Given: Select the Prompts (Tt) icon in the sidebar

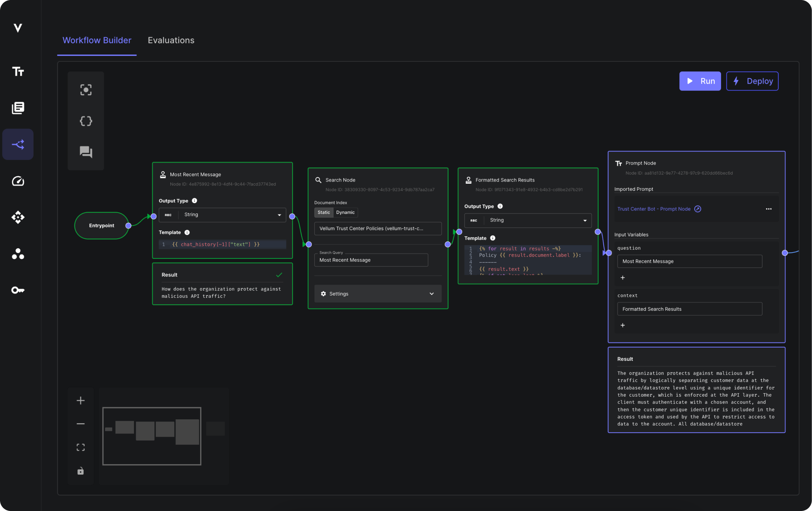Looking at the screenshot, I should 18,71.
